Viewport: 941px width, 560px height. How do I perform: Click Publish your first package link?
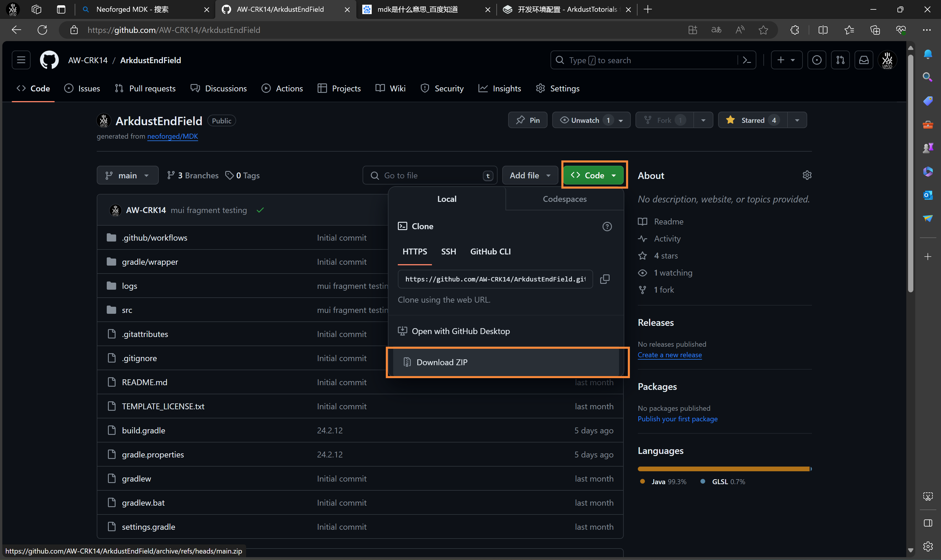pos(678,419)
